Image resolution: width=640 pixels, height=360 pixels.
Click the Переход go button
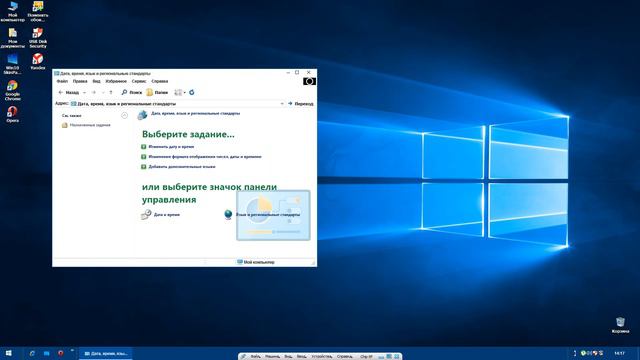(x=301, y=104)
